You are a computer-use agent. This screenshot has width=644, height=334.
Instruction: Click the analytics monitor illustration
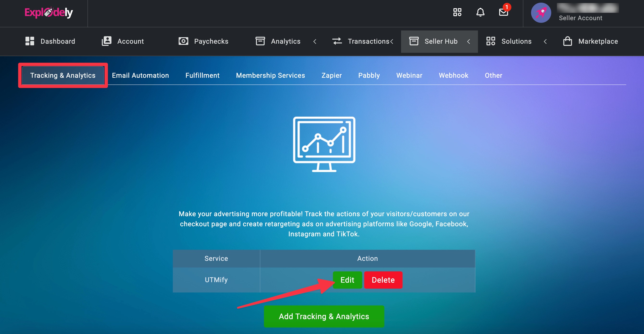[324, 144]
